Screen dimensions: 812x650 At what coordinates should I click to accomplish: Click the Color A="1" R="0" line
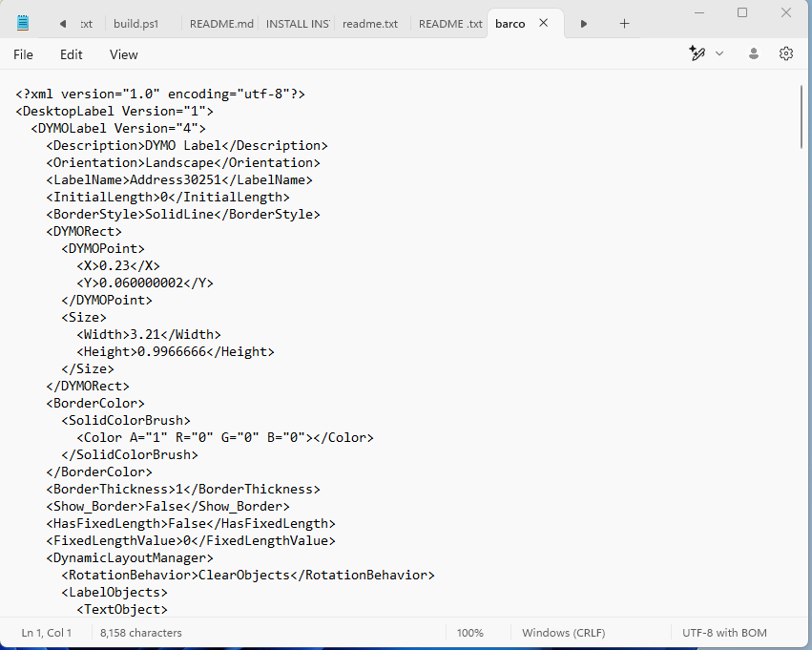pos(225,438)
